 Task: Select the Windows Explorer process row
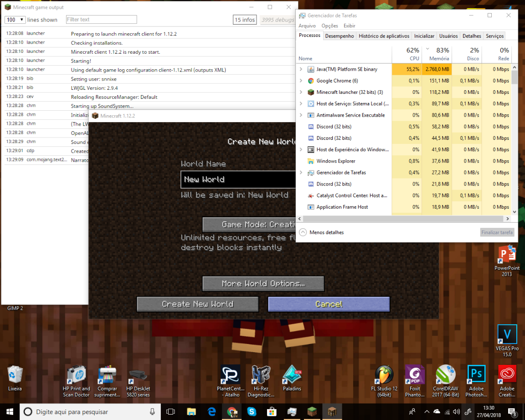pos(404,161)
